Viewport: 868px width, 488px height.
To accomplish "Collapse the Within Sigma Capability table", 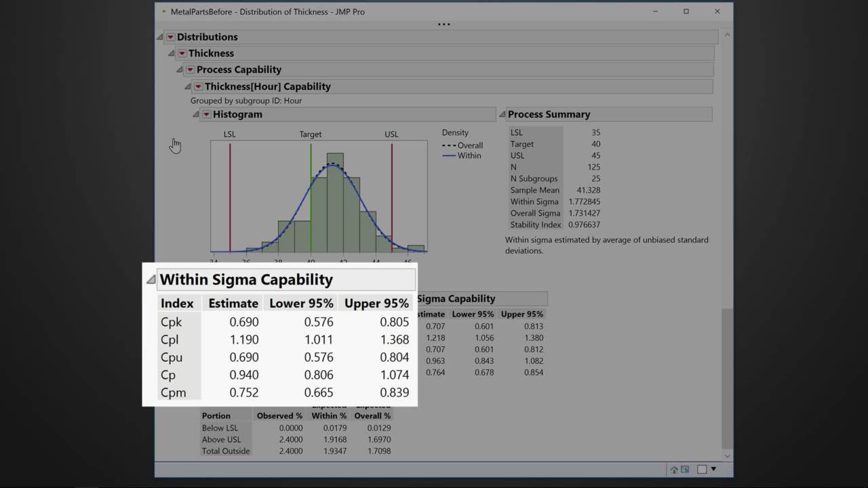I will coord(151,280).
